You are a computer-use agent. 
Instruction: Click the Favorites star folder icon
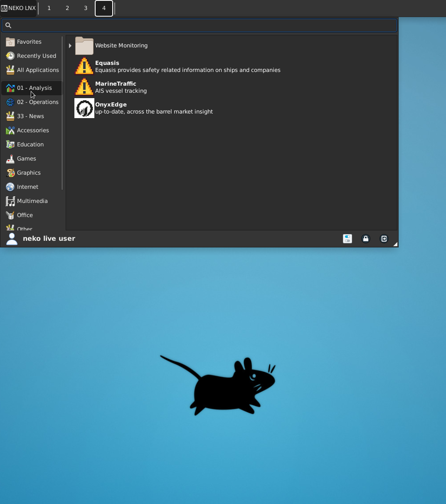(10, 42)
